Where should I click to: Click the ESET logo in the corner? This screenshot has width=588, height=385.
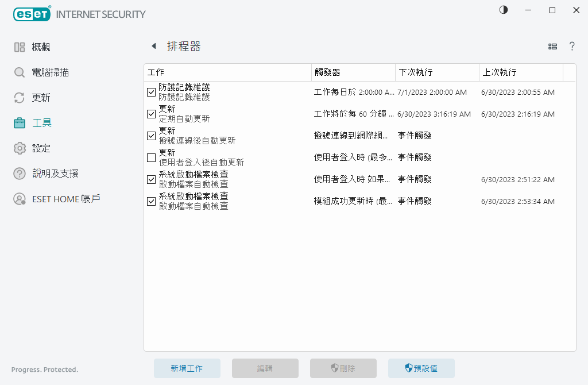(x=32, y=14)
